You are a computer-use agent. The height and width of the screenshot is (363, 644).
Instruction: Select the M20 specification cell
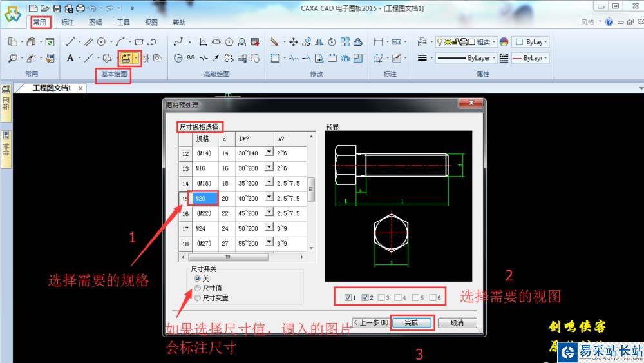pos(205,198)
